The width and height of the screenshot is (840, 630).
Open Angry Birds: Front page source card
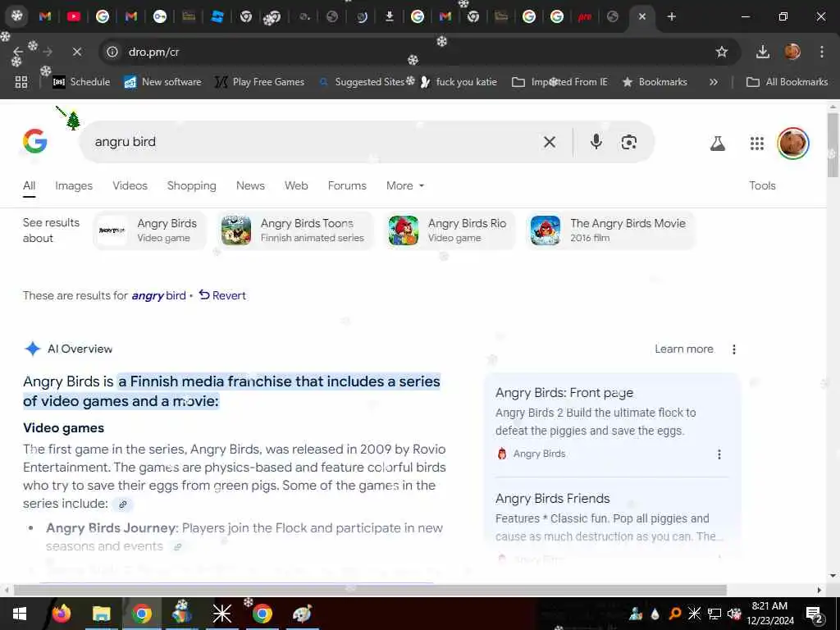tap(612, 422)
